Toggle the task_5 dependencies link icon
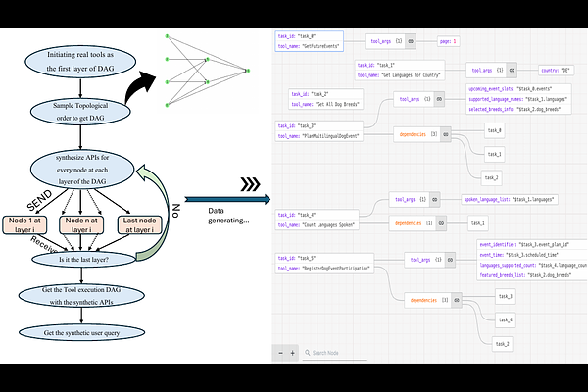The height and width of the screenshot is (392, 588). coord(457,300)
